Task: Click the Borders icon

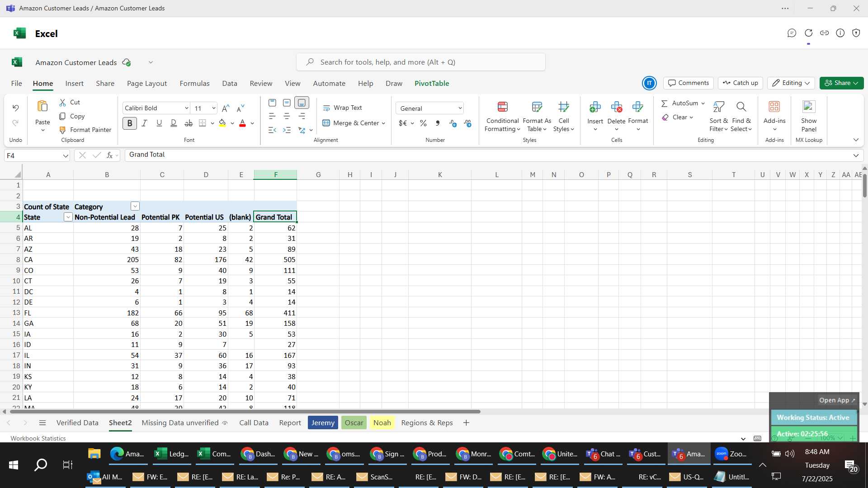Action: pyautogui.click(x=203, y=123)
